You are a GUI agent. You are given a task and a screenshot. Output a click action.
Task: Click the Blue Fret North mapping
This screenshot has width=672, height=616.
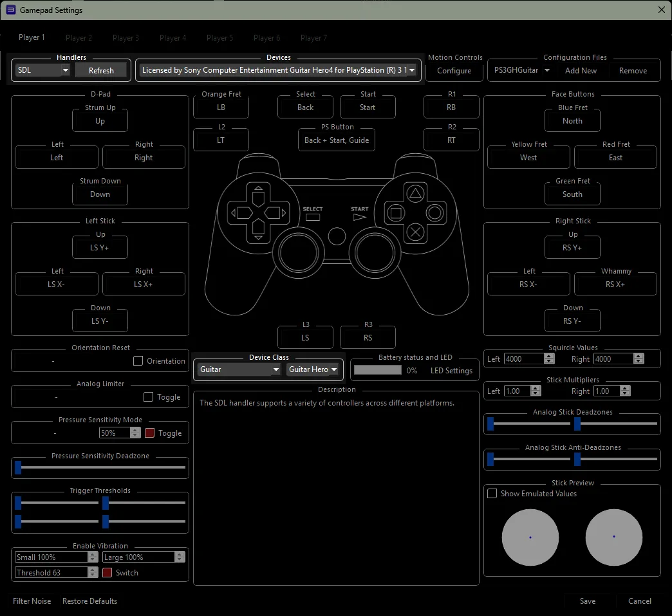pyautogui.click(x=572, y=121)
